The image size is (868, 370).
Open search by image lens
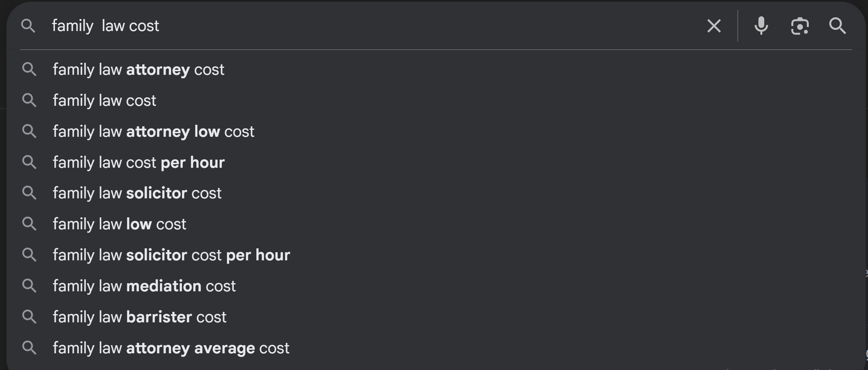click(x=800, y=26)
